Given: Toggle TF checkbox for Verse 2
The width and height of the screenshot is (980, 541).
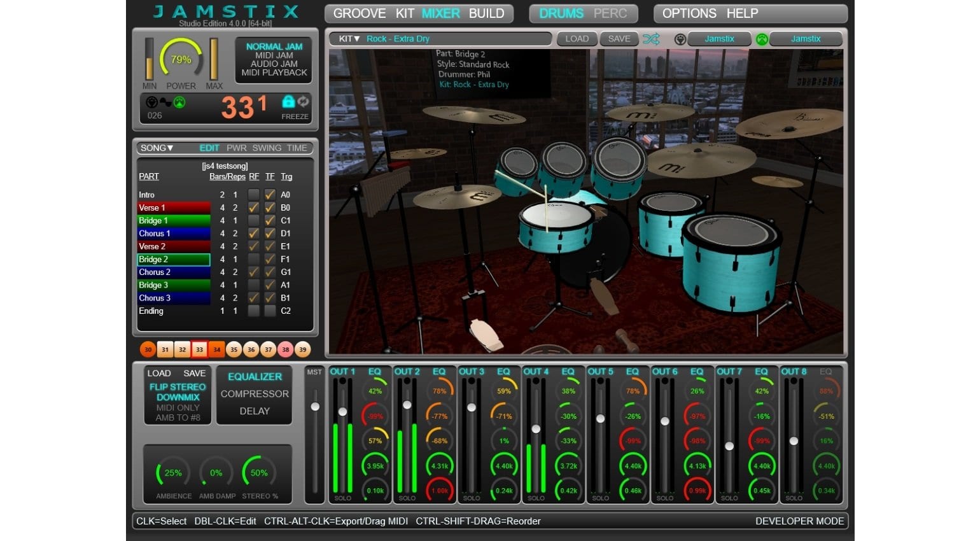Looking at the screenshot, I should (270, 246).
